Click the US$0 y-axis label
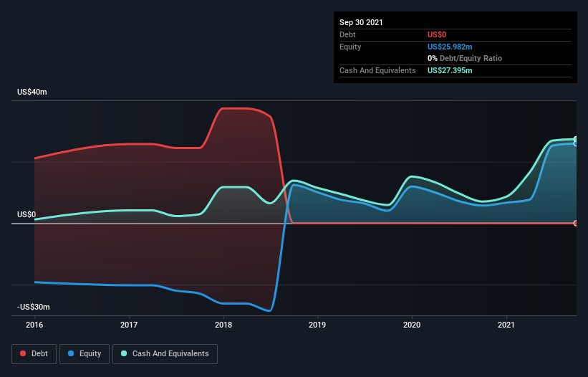The width and height of the screenshot is (588, 377). tap(26, 214)
